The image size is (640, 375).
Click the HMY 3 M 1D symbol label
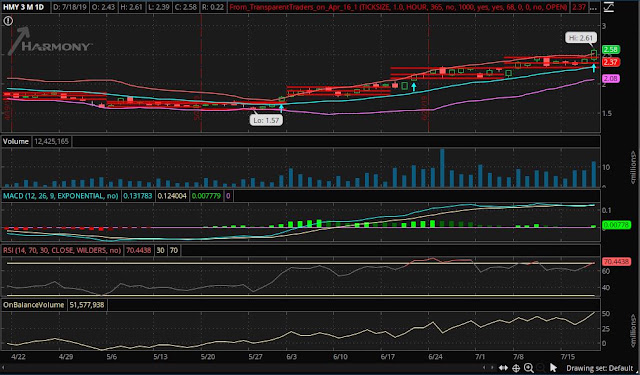point(24,7)
